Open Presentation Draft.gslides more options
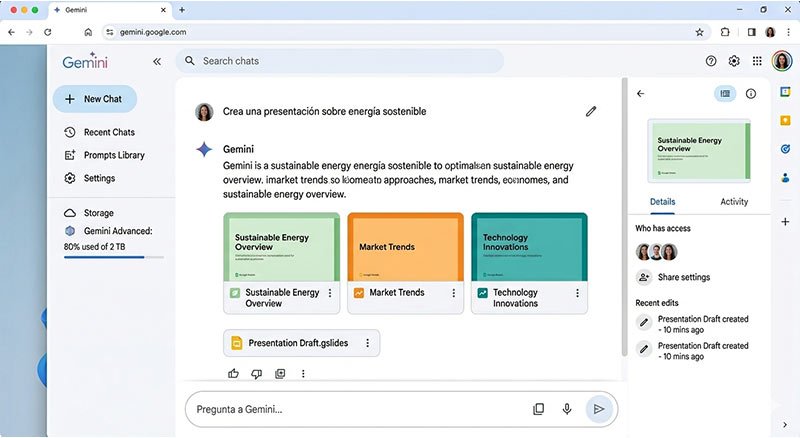 click(367, 343)
